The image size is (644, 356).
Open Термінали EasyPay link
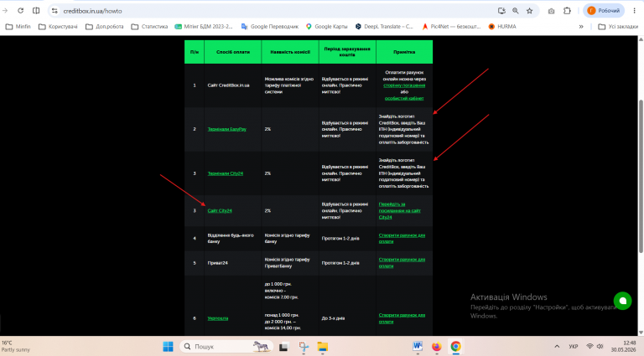click(x=226, y=129)
